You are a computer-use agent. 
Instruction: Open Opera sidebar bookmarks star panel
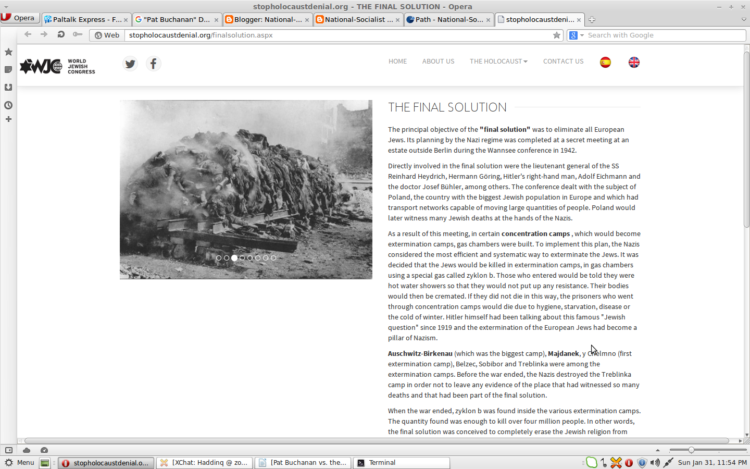[8, 52]
